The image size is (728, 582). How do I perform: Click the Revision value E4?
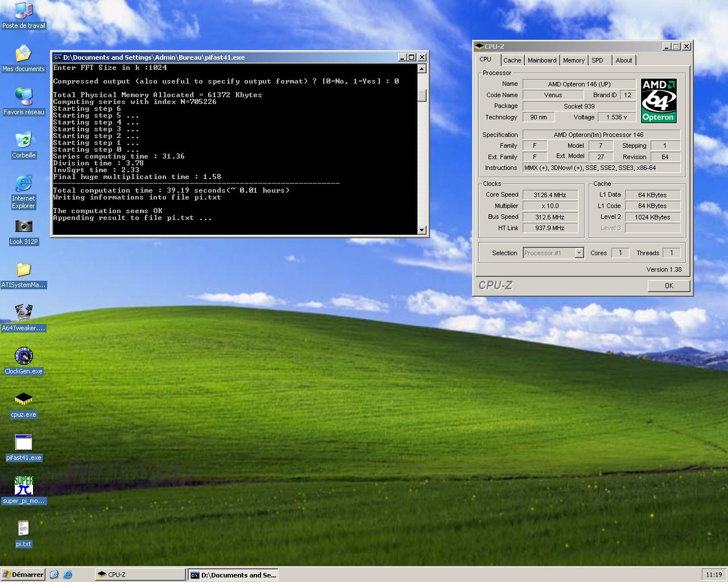pyautogui.click(x=665, y=157)
